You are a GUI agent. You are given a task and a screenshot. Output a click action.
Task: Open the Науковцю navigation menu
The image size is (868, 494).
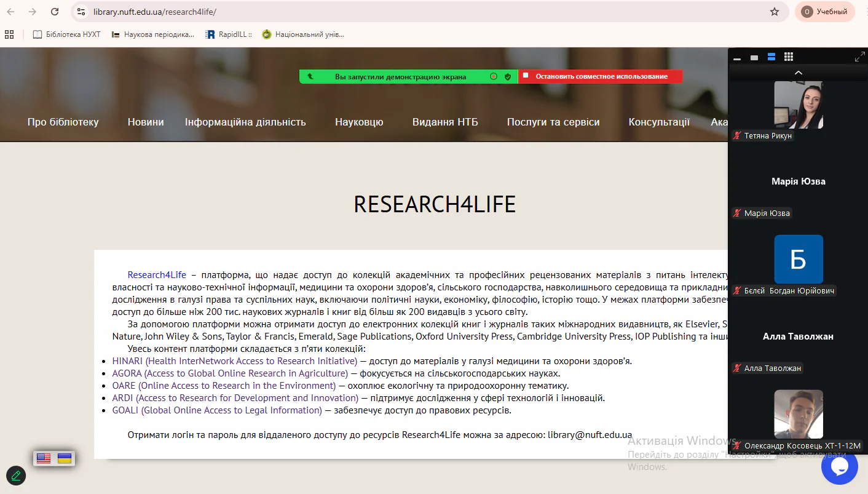coord(359,122)
